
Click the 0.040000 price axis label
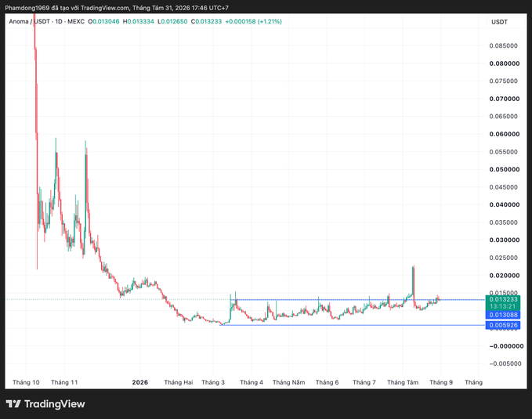tap(504, 204)
